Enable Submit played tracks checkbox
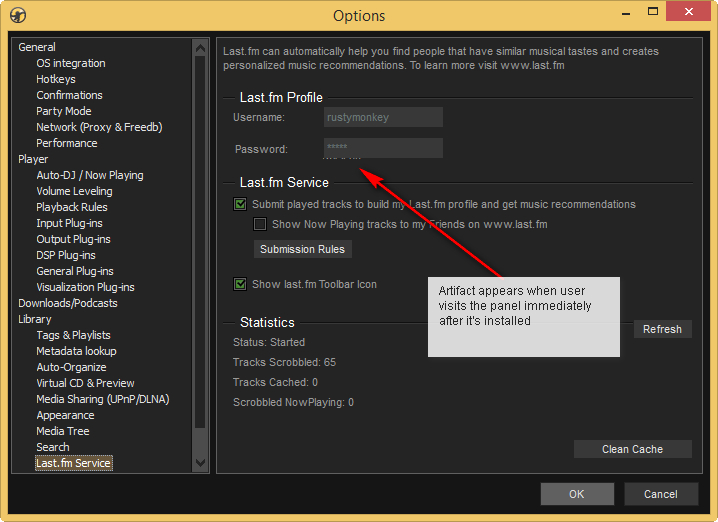 (240, 204)
